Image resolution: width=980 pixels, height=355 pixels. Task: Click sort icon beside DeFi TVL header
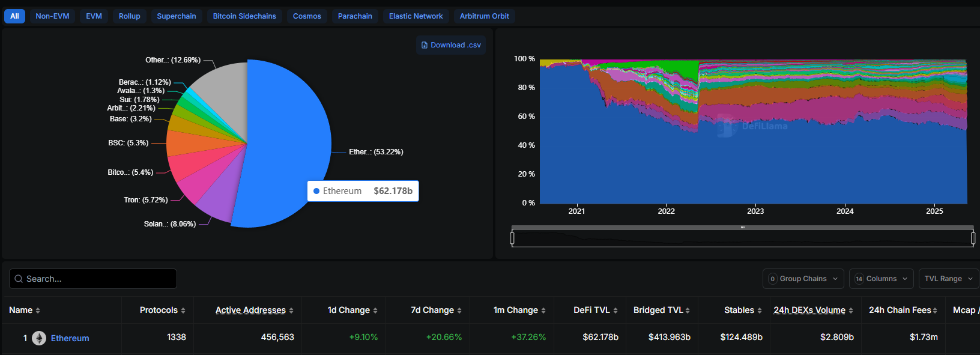(616, 311)
